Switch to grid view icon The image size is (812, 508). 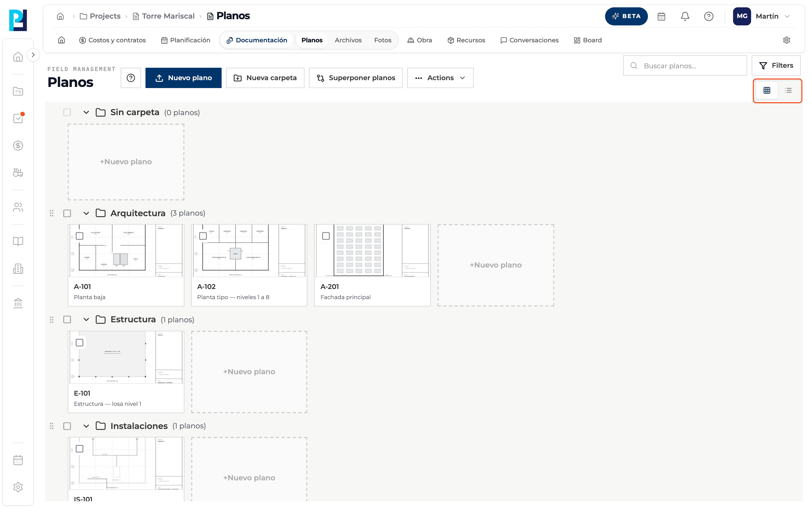click(x=767, y=90)
